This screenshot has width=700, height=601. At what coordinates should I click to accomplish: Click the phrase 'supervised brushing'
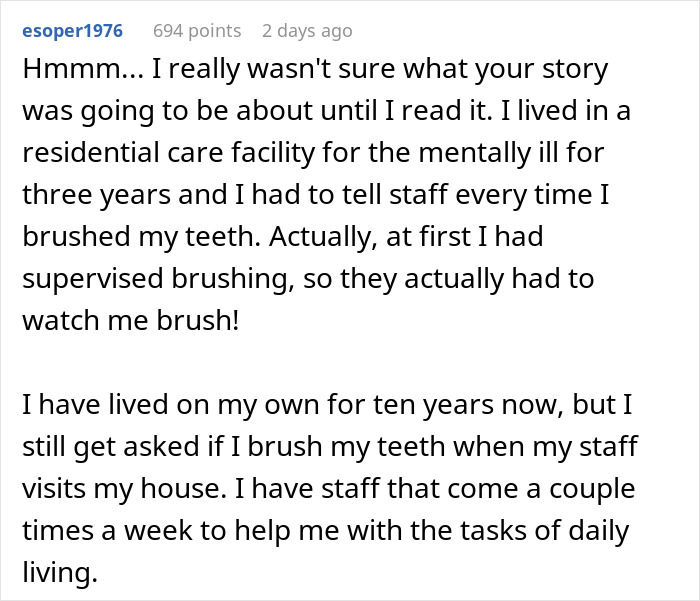click(x=158, y=279)
